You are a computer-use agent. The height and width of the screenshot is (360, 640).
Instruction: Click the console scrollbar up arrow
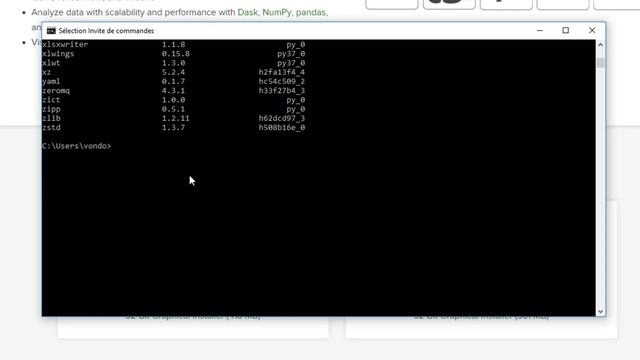[600, 44]
